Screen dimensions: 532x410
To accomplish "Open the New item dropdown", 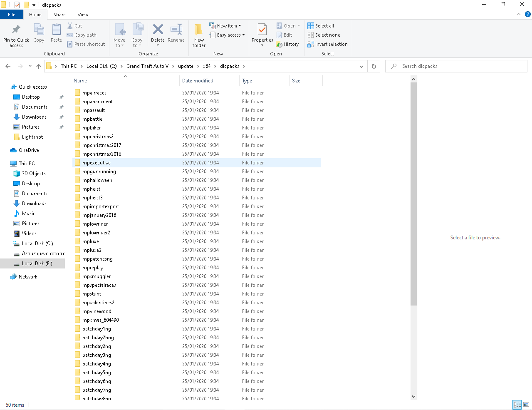I will [x=225, y=26].
